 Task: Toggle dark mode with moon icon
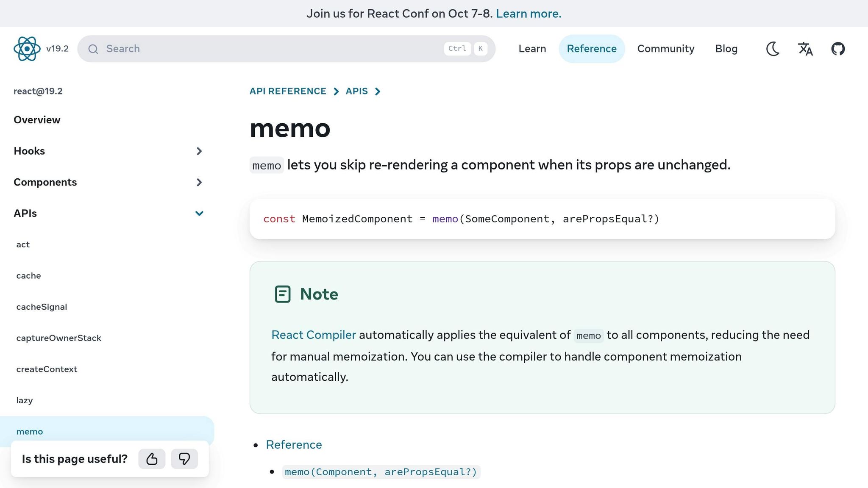click(773, 49)
